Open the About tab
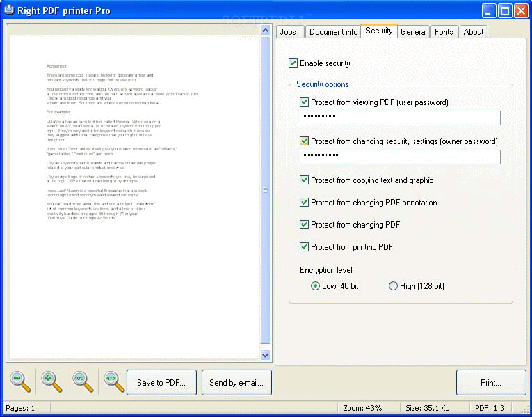This screenshot has height=417, width=532. (474, 32)
